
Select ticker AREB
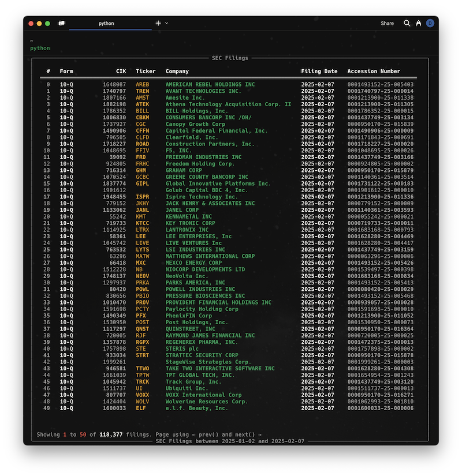(142, 84)
